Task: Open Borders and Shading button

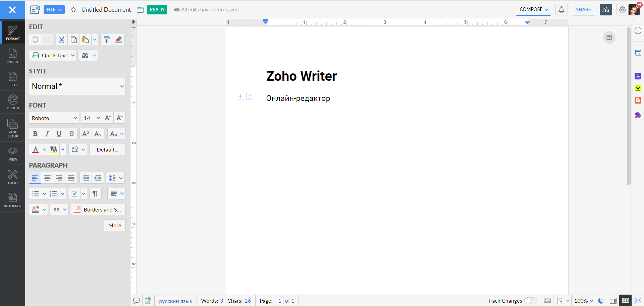Action: (98, 209)
